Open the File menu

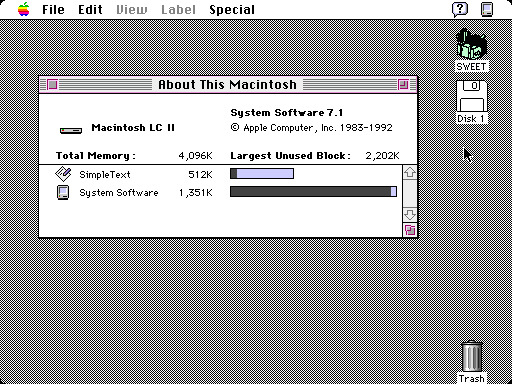click(x=53, y=9)
